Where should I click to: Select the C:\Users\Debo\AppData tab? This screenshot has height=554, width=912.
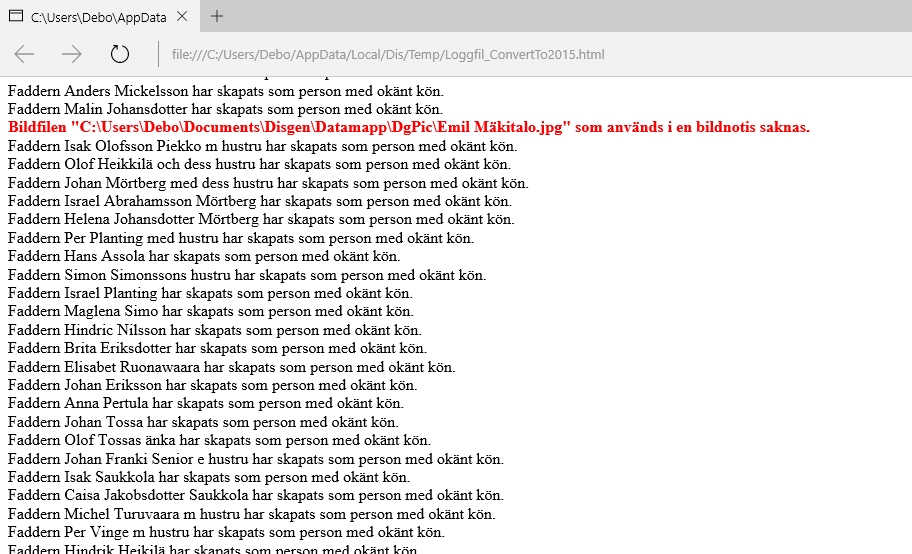(99, 16)
